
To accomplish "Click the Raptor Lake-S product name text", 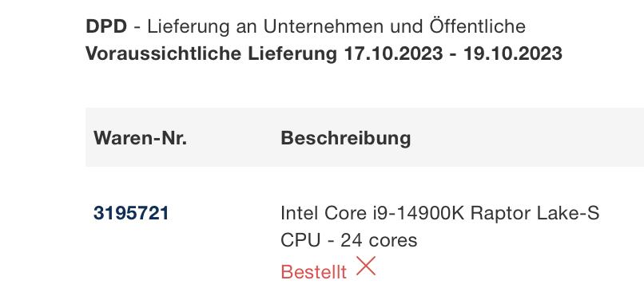I will [535, 213].
